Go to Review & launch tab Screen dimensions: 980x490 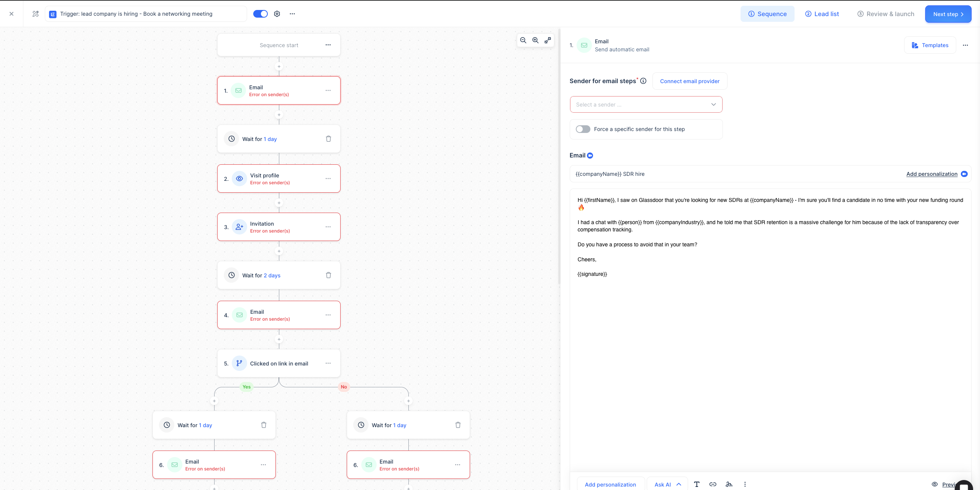(x=885, y=14)
